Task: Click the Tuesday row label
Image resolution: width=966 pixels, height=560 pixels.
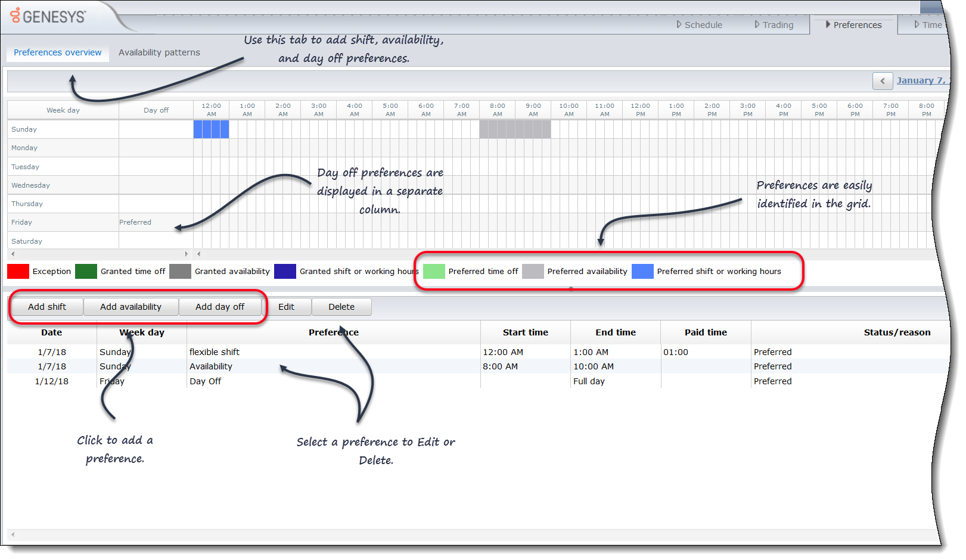Action: [x=25, y=167]
